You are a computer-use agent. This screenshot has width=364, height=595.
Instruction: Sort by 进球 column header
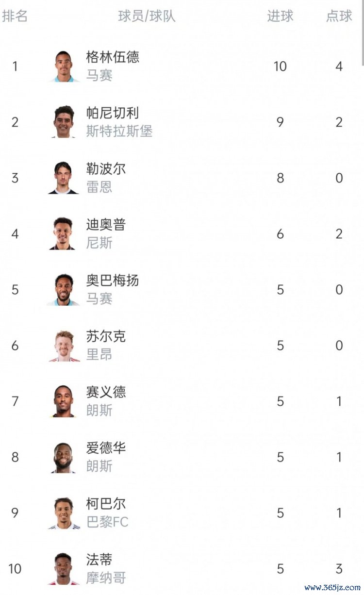pos(280,16)
